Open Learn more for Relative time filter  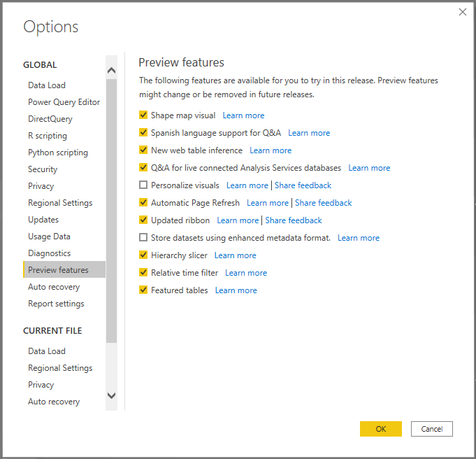(246, 273)
